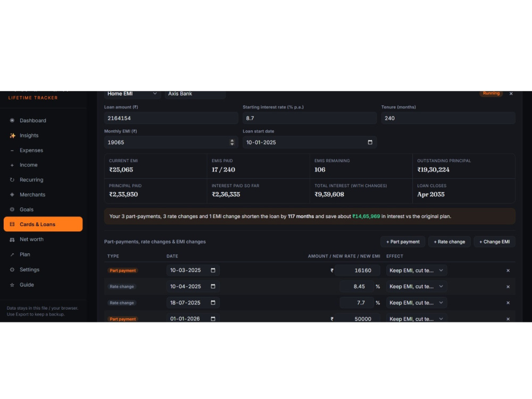This screenshot has height=399, width=532.
Task: Go to the Plan page
Action: (x=43, y=254)
